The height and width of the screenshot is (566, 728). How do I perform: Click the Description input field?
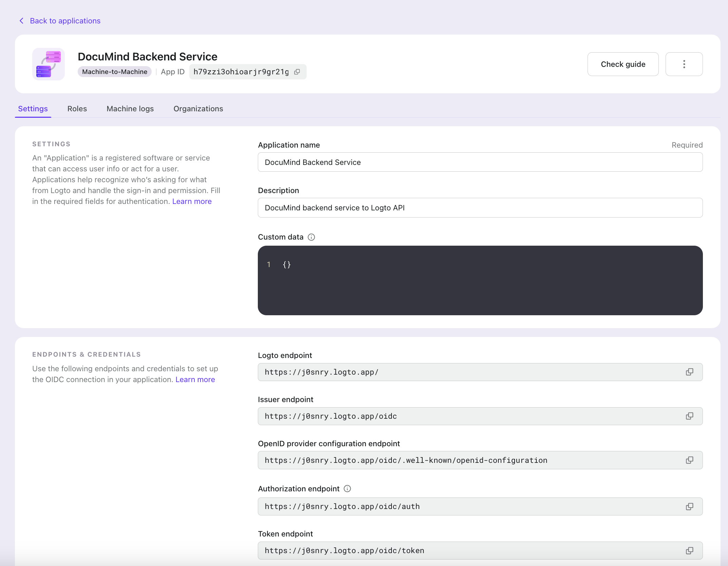coord(480,207)
